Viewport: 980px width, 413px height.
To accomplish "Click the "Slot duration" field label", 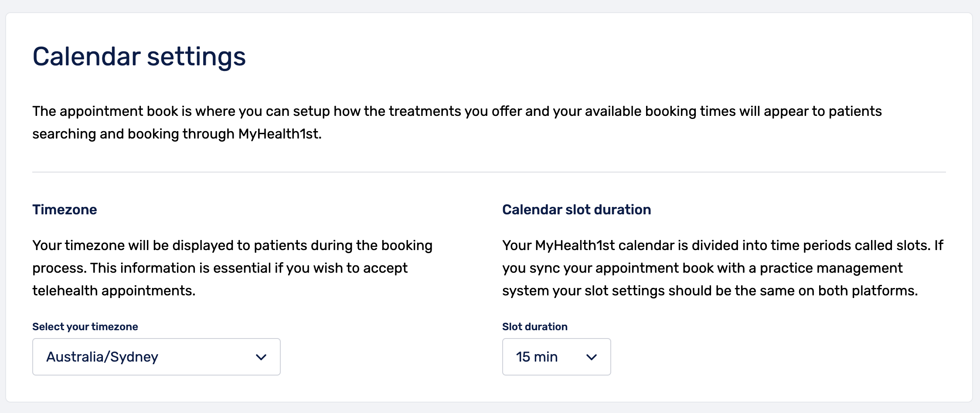I will (535, 327).
